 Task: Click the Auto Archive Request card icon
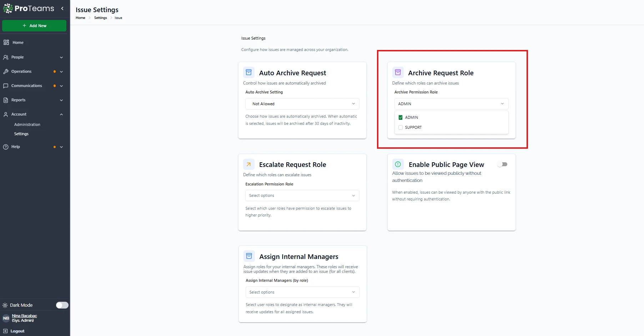point(249,72)
